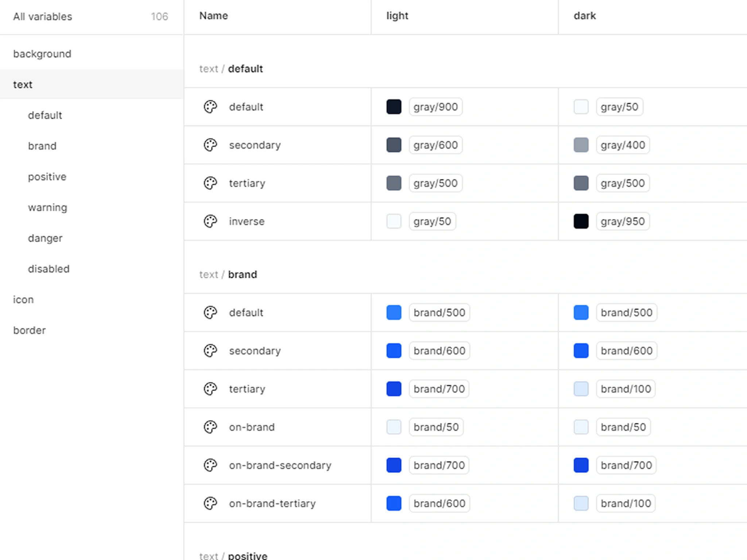Click the light brand/700 swatch for tertiary

(x=394, y=389)
